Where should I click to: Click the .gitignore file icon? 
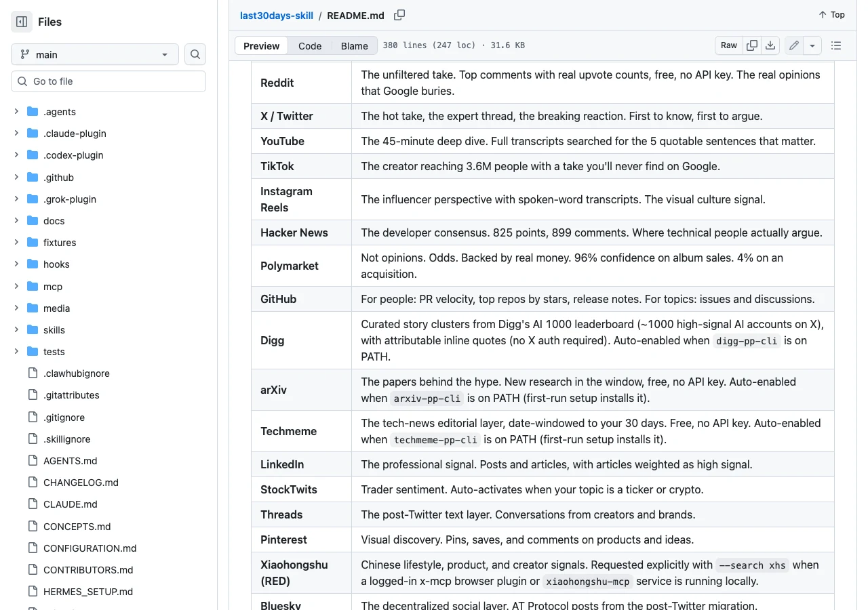pyautogui.click(x=33, y=417)
